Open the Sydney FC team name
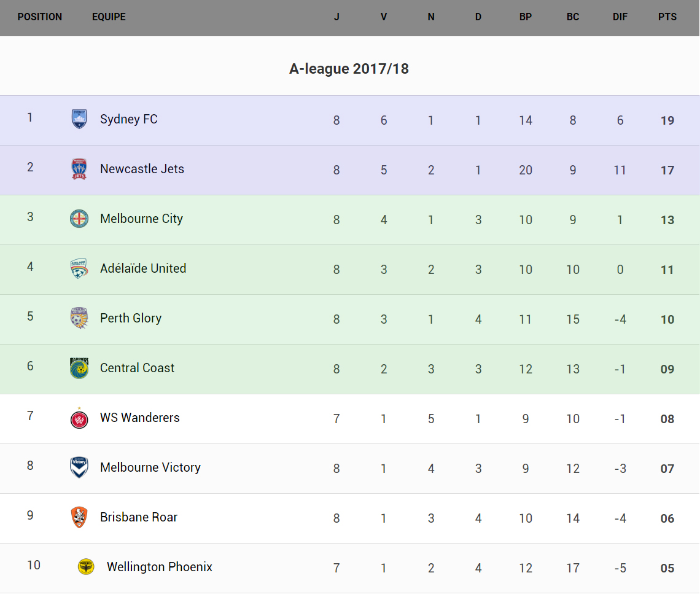This screenshot has height=597, width=700. click(129, 119)
